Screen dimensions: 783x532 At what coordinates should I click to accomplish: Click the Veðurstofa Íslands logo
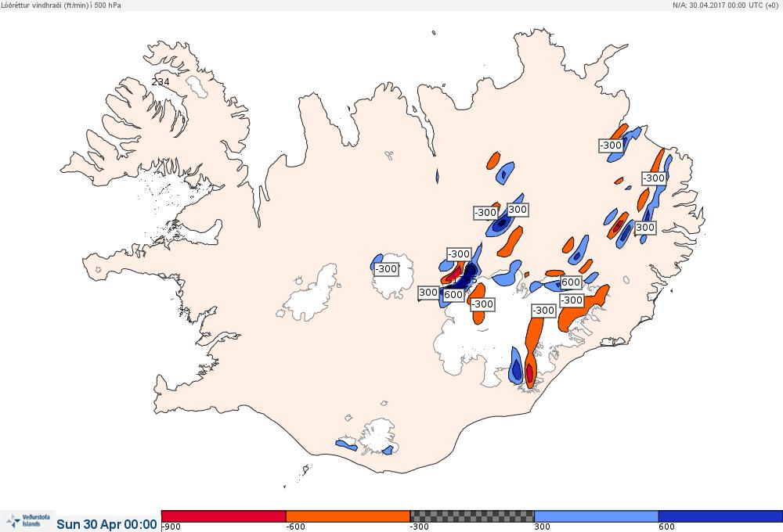28,522
